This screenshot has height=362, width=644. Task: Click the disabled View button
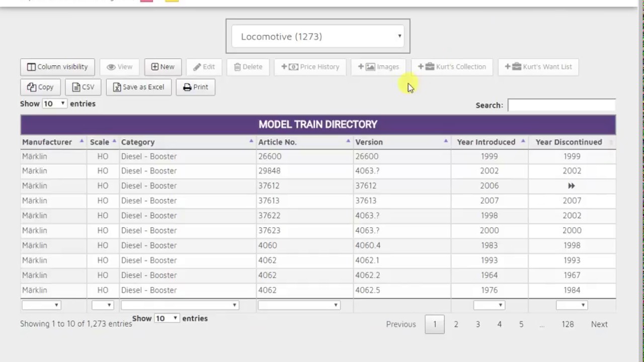click(119, 67)
